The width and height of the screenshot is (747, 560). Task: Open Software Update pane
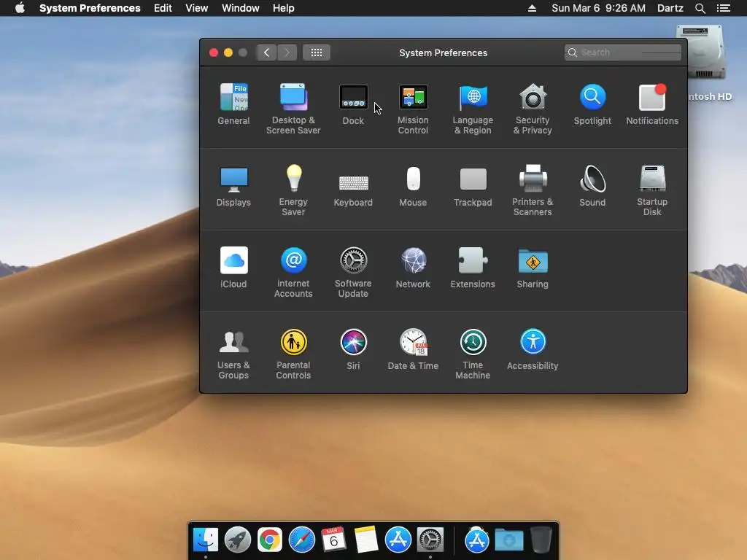(353, 273)
